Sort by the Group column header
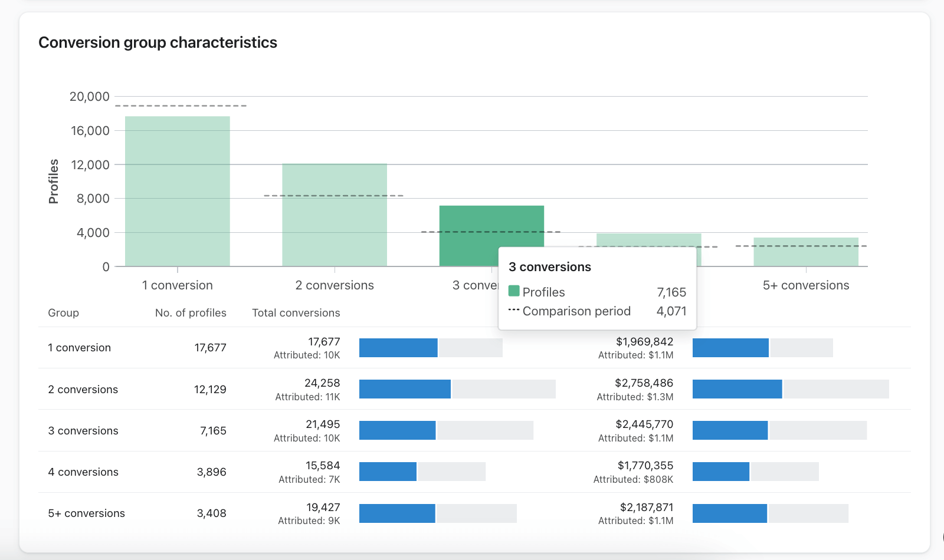This screenshot has height=560, width=944. [x=63, y=312]
